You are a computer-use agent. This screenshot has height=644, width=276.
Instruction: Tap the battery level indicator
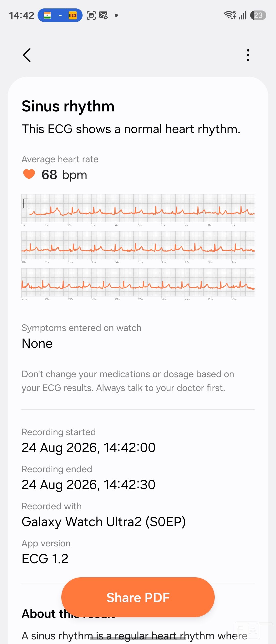tap(258, 15)
